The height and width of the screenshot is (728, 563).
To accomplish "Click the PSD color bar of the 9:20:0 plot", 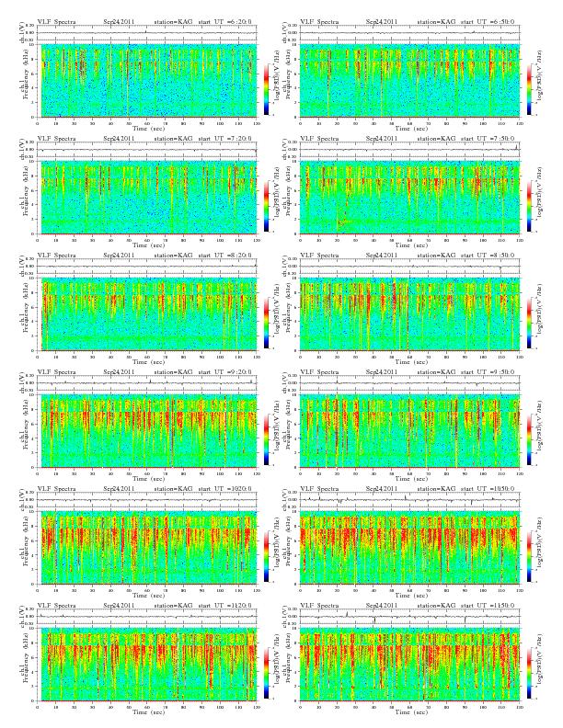I will (x=266, y=439).
